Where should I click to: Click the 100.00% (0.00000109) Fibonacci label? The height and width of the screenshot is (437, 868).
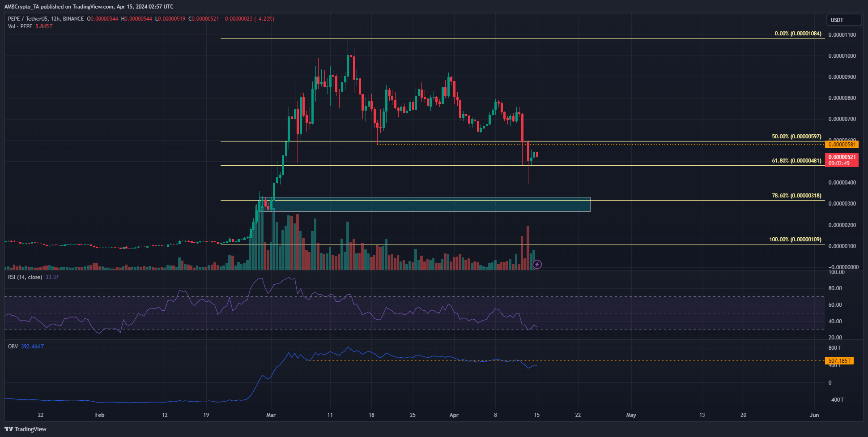pos(795,240)
